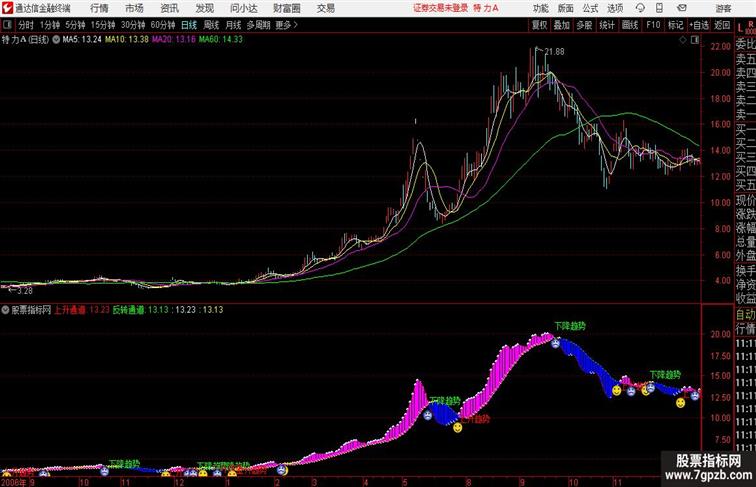Open the customer service headset icon
The width and height of the screenshot is (756, 487).
(x=640, y=8)
